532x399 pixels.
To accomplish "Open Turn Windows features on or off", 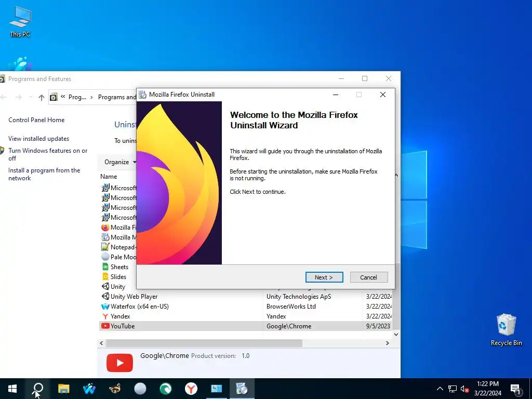I will pyautogui.click(x=48, y=154).
